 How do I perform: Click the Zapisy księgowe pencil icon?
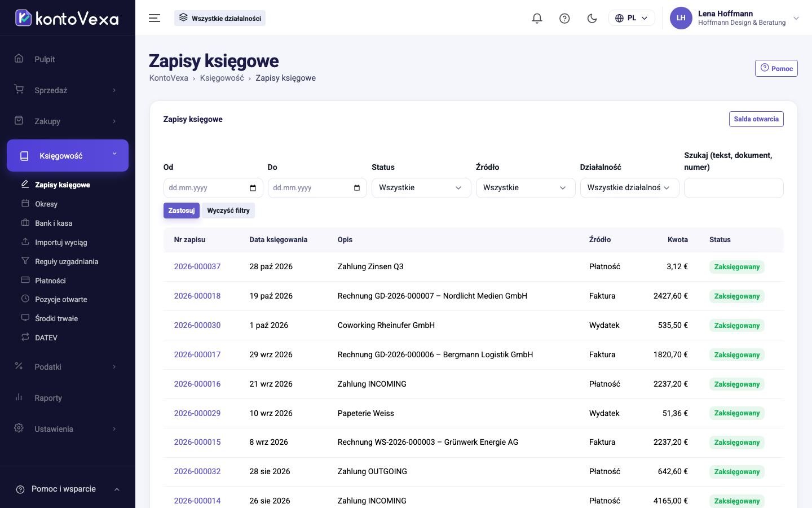[x=25, y=184]
